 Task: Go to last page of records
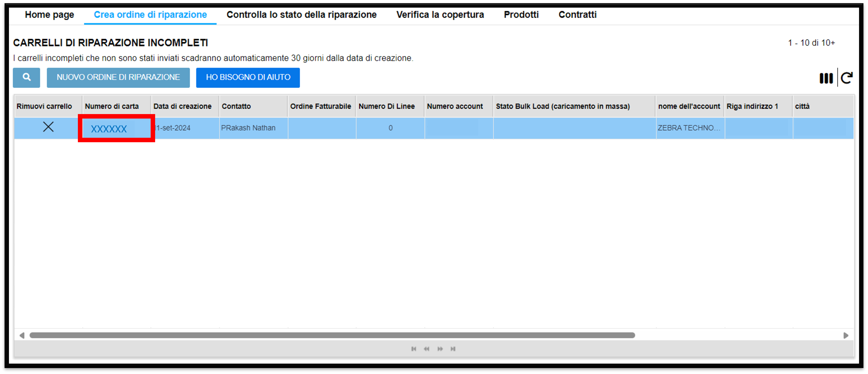click(x=453, y=349)
